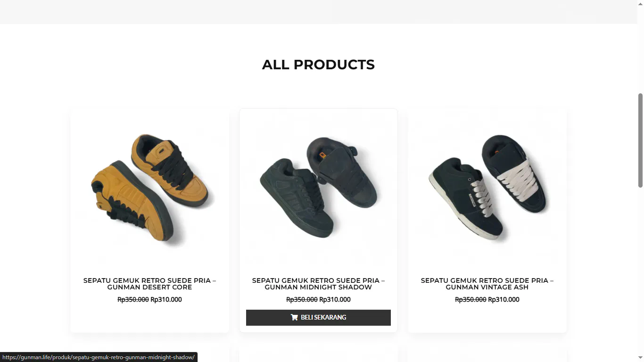Open the Gunman Vintage Ash shoe image
Image resolution: width=644 pixels, height=362 pixels.
click(487, 189)
